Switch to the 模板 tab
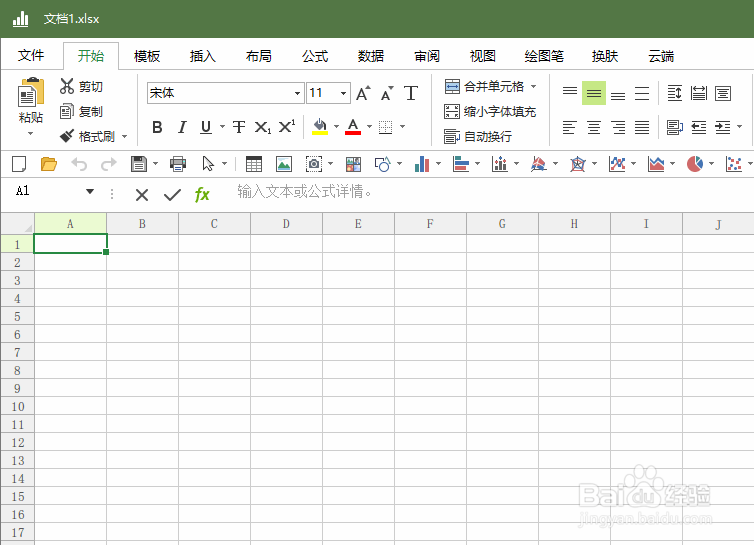 point(147,56)
